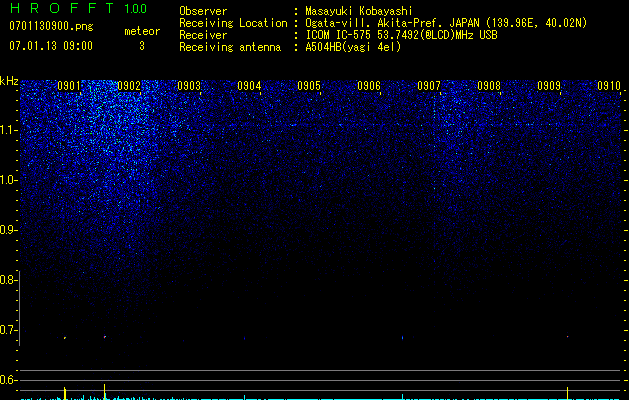
Task: Click the 0910 time marker
Action: pos(609,86)
